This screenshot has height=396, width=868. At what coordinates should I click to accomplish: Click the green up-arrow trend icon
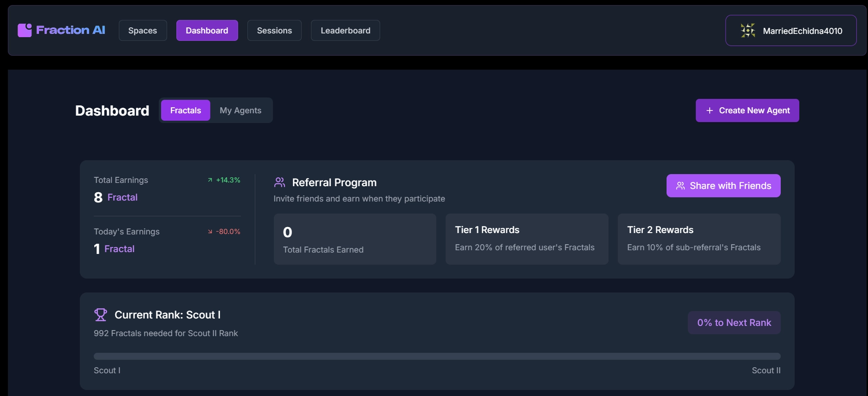click(210, 180)
